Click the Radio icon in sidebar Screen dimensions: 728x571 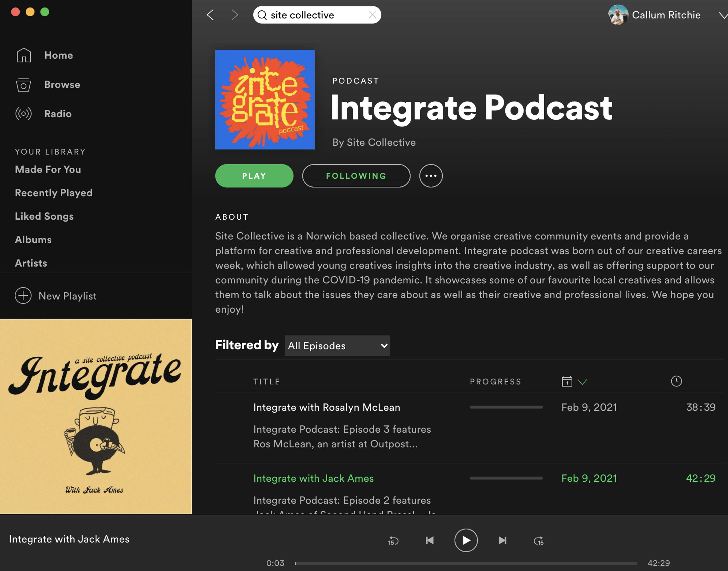click(23, 114)
